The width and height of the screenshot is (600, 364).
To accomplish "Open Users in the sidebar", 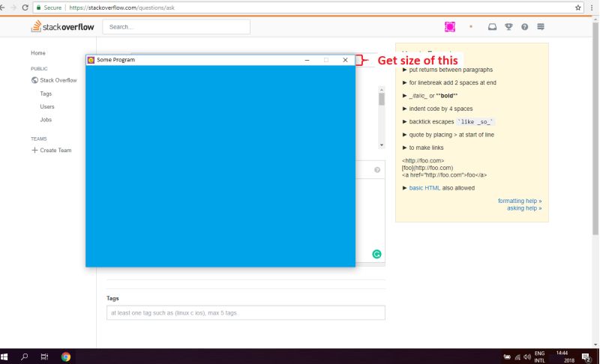I will tap(47, 106).
